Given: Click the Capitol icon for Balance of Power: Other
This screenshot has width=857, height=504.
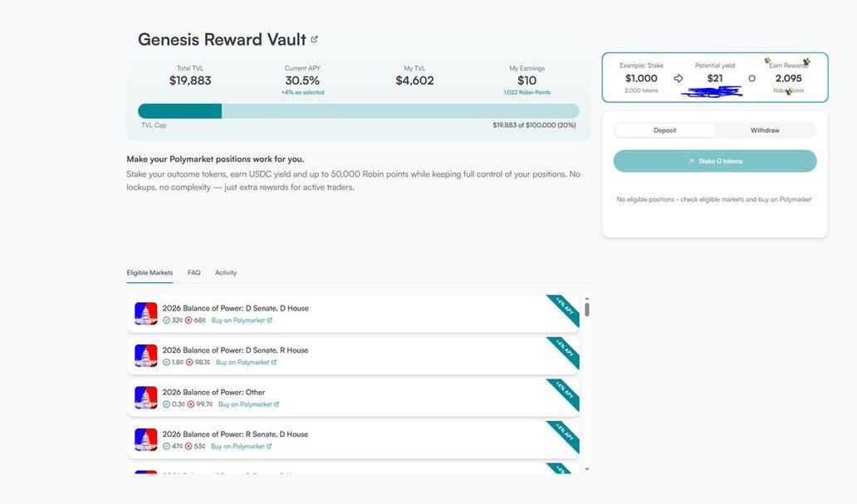Looking at the screenshot, I should (146, 398).
